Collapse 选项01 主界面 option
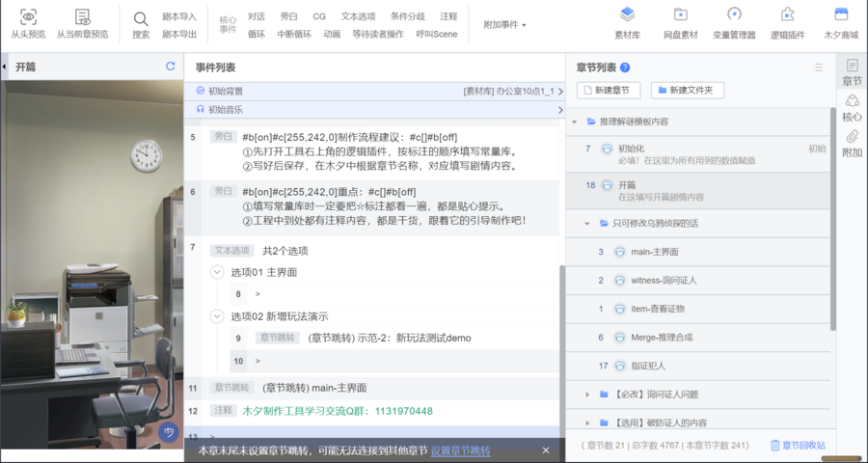The width and height of the screenshot is (868, 463). pyautogui.click(x=217, y=272)
